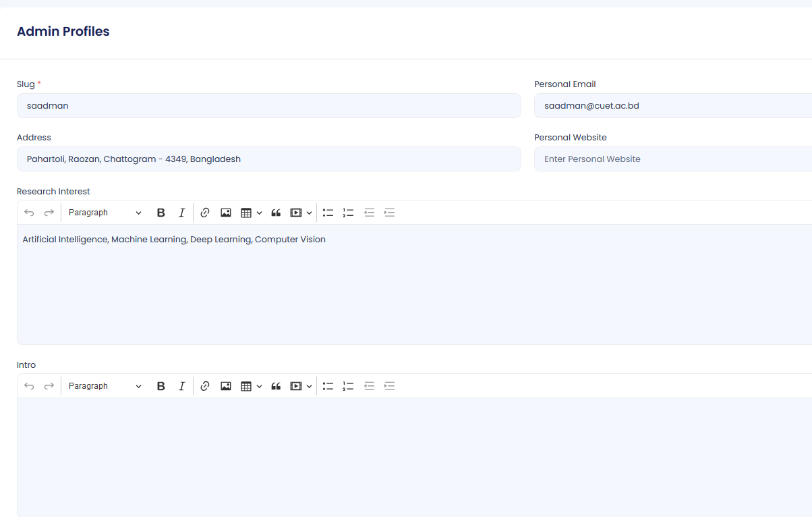The width and height of the screenshot is (812, 517).
Task: Toggle Italic in Research Interest toolbar
Action: (181, 213)
